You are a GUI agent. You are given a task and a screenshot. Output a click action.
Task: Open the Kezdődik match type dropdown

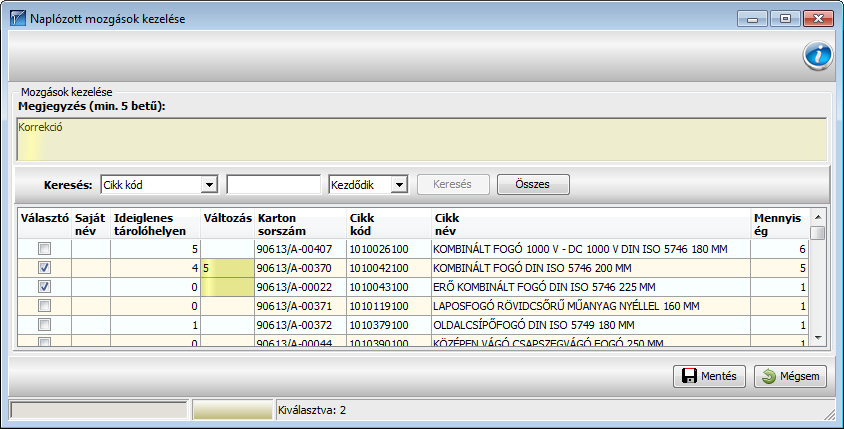pos(399,185)
